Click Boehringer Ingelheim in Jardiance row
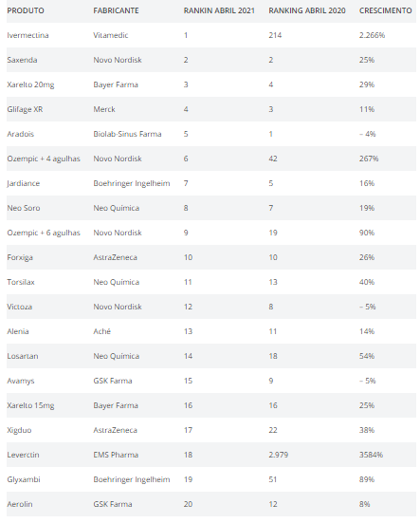The image size is (420, 523). click(132, 183)
